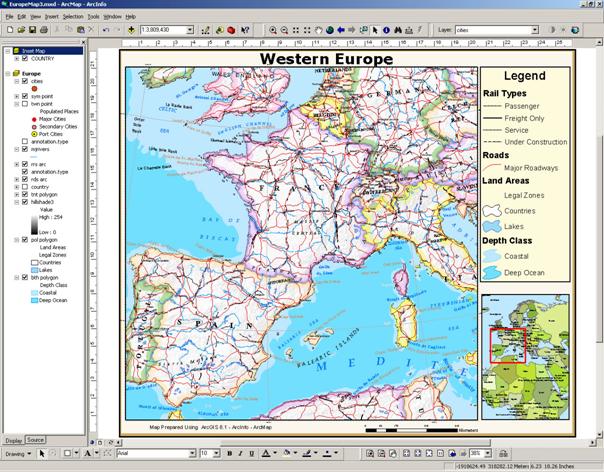Switch to the Source tab

pyautogui.click(x=35, y=440)
